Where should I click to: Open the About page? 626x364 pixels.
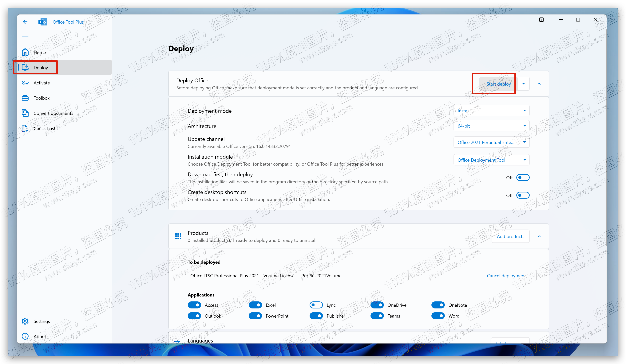(65, 336)
